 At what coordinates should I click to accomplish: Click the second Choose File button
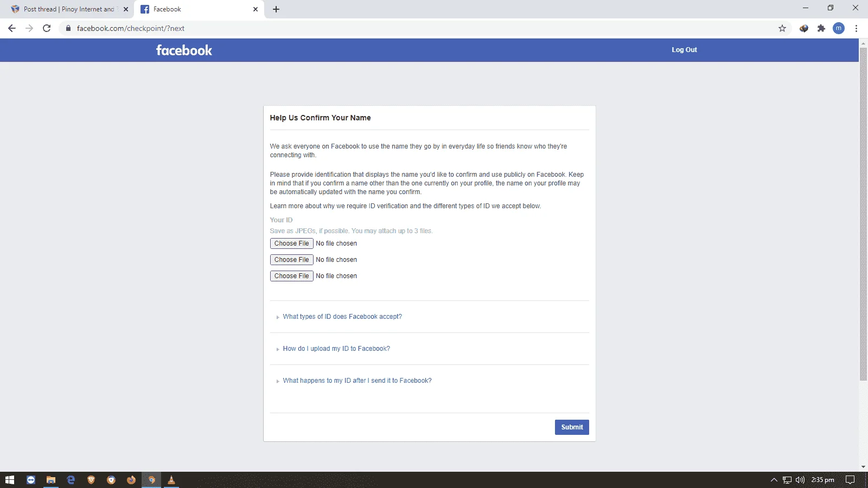(292, 260)
